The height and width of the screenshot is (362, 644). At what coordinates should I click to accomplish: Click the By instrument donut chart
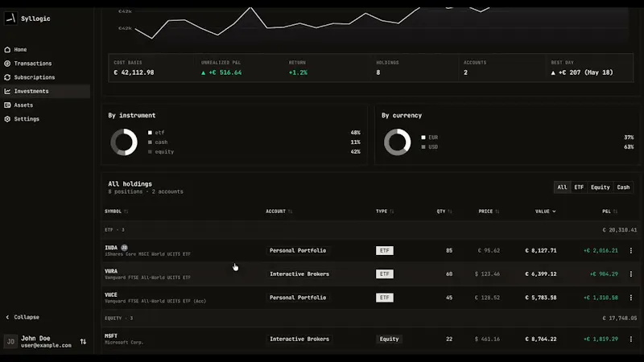[124, 142]
